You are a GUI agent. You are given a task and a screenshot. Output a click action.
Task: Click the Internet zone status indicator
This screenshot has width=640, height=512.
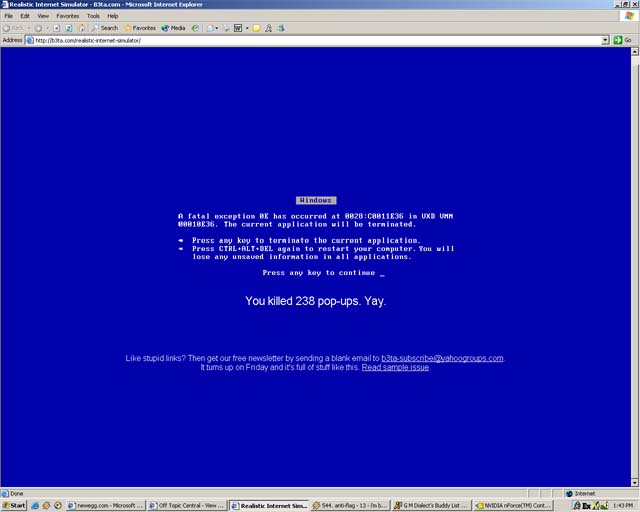coord(580,493)
